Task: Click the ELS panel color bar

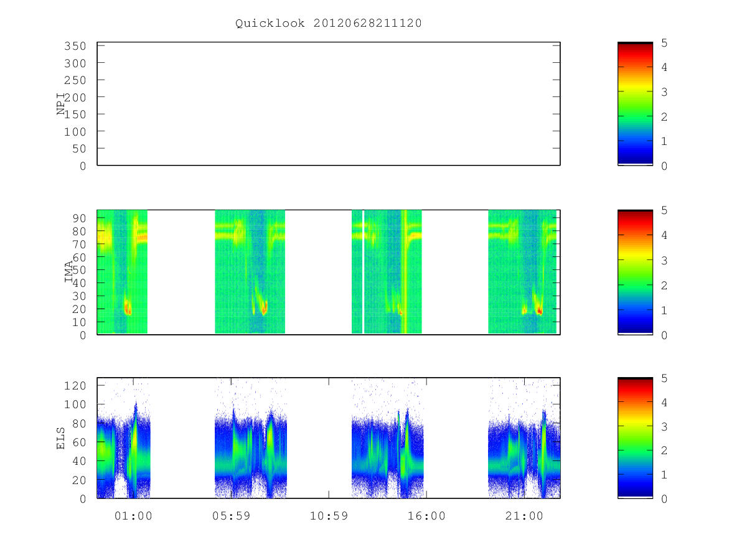Action: click(x=635, y=438)
